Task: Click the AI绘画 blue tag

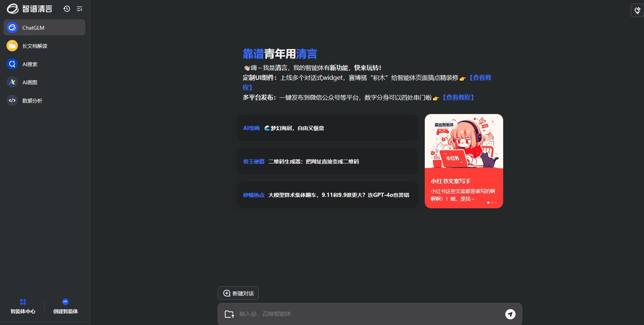Action: 251,128
